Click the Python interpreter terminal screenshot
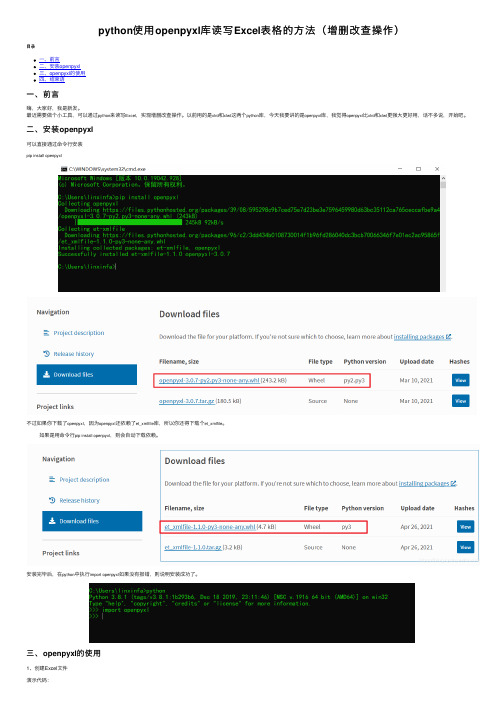504x713 pixels. pyautogui.click(x=252, y=613)
